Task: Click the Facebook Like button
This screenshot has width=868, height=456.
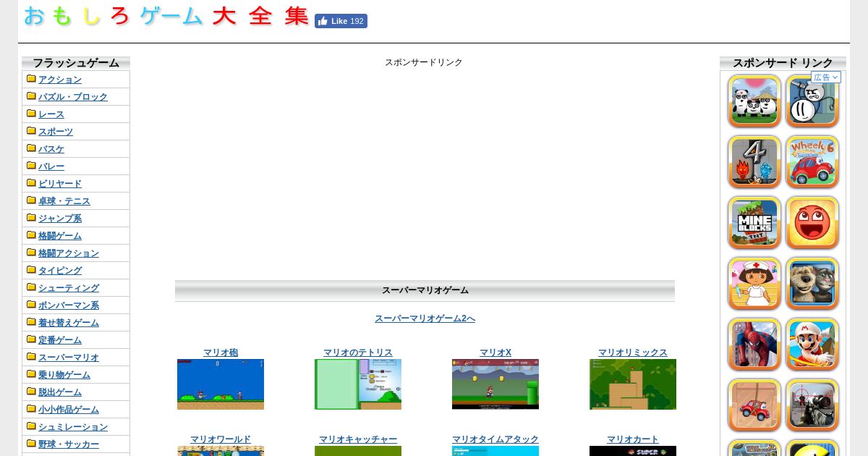Action: tap(341, 21)
